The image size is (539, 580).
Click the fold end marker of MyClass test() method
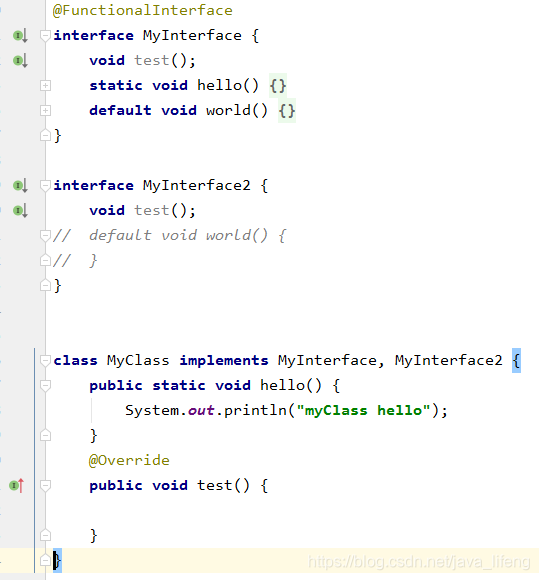point(45,535)
